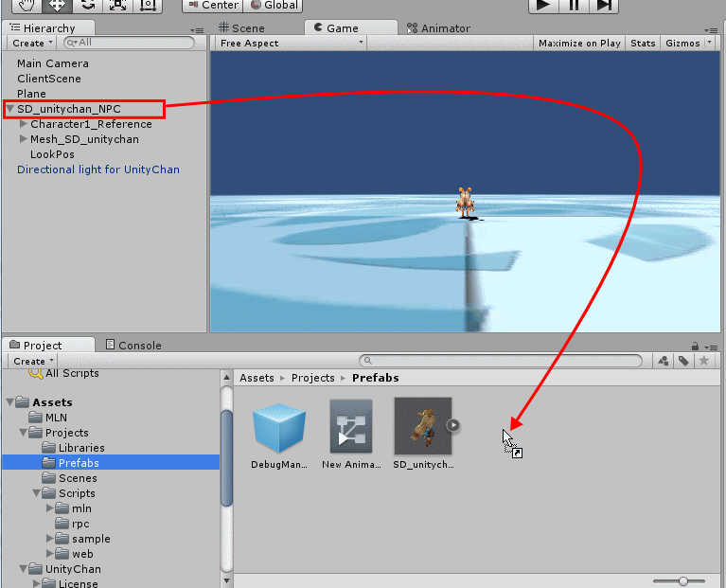Select the Rect transform tool
726x588 pixels.
[x=148, y=5]
